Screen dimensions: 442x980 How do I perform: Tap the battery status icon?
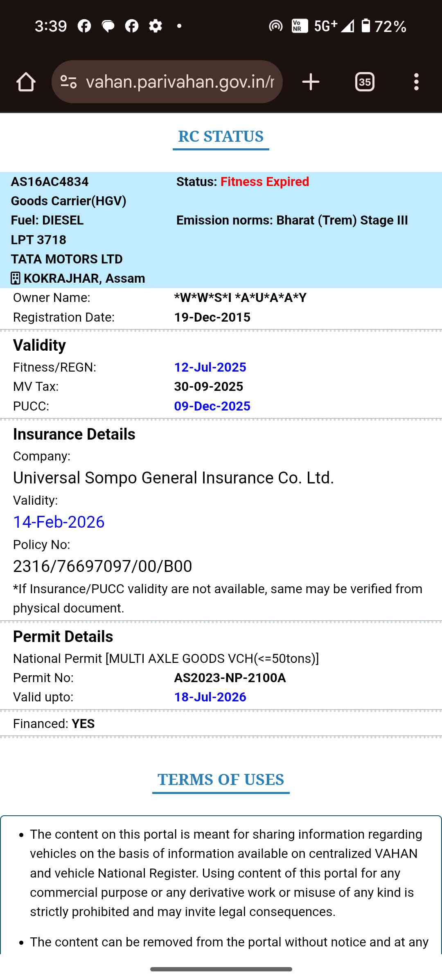[365, 26]
